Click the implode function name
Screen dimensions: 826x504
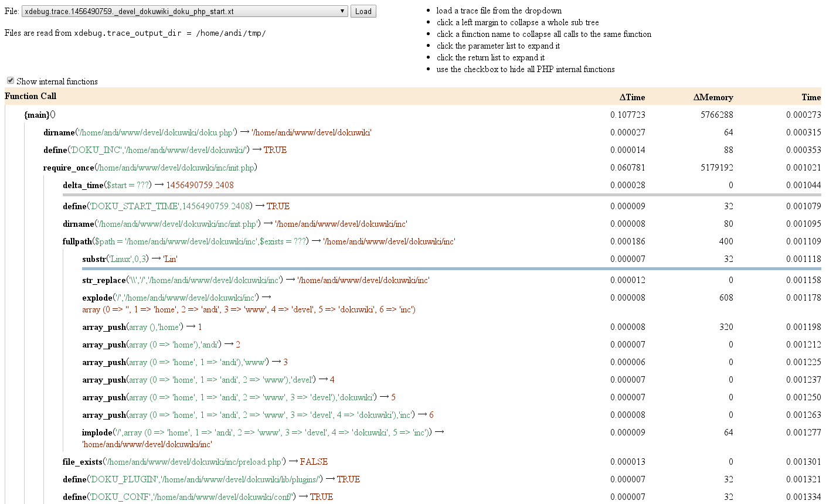point(97,433)
